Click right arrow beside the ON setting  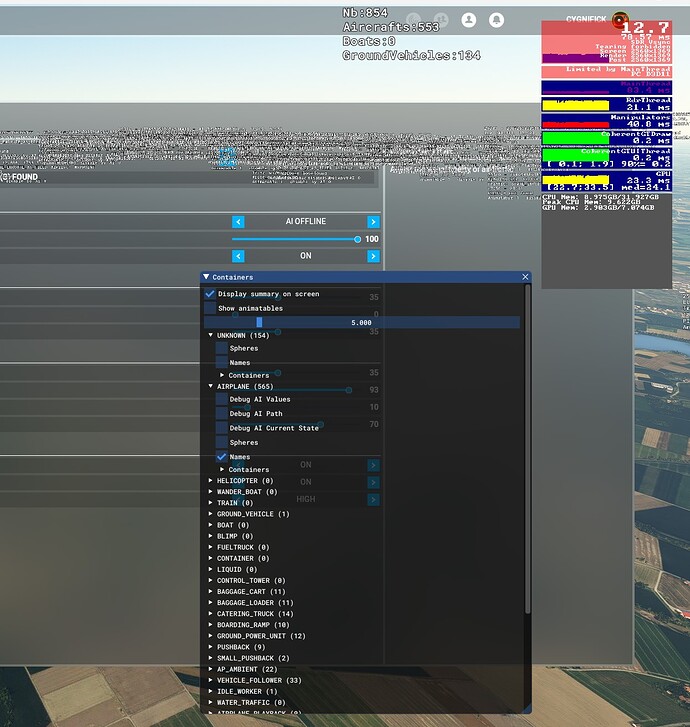pos(373,256)
